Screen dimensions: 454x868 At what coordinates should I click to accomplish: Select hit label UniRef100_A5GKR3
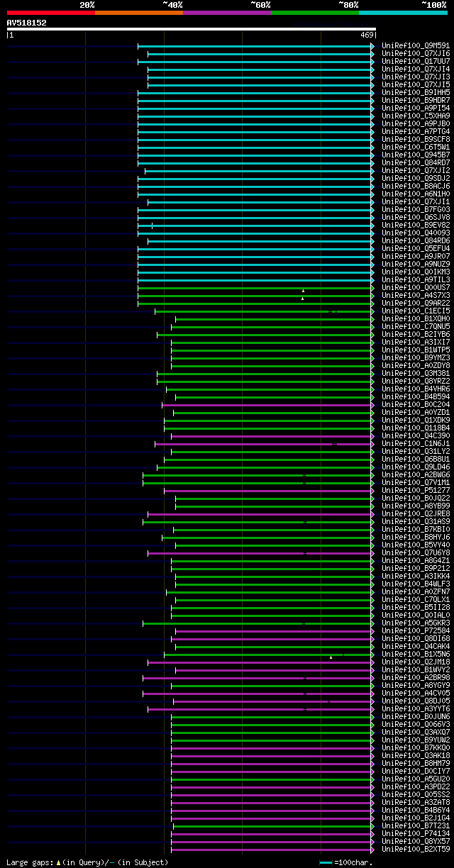tap(416, 624)
